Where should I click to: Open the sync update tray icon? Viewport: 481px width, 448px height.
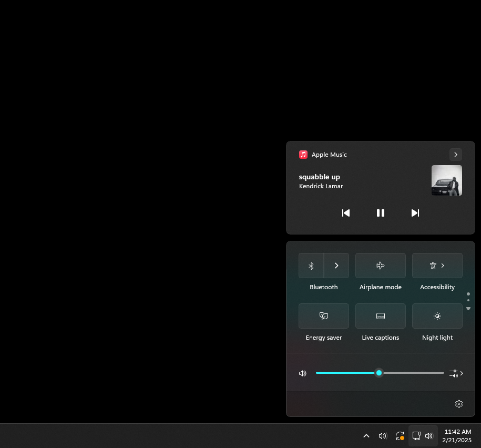point(400,436)
